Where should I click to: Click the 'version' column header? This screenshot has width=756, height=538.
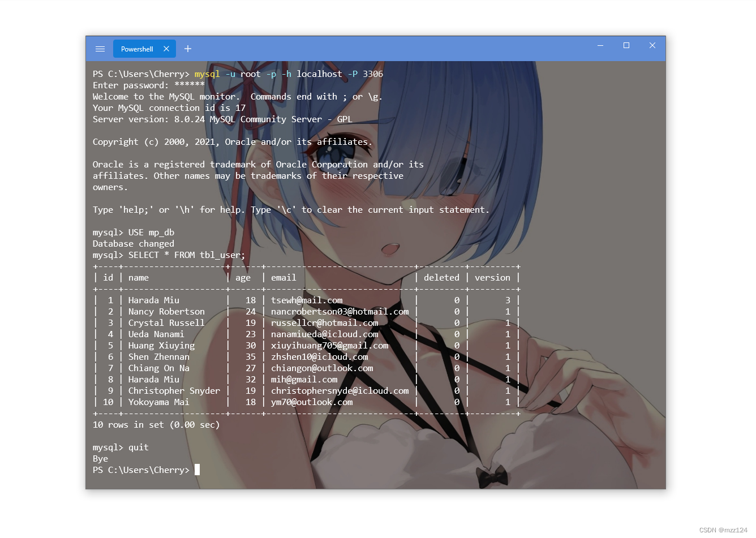(492, 278)
